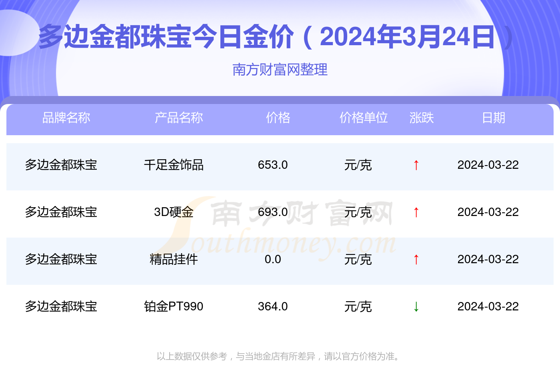560x392 pixels.
Task: Select the 精品挂件 product name
Action: click(174, 259)
